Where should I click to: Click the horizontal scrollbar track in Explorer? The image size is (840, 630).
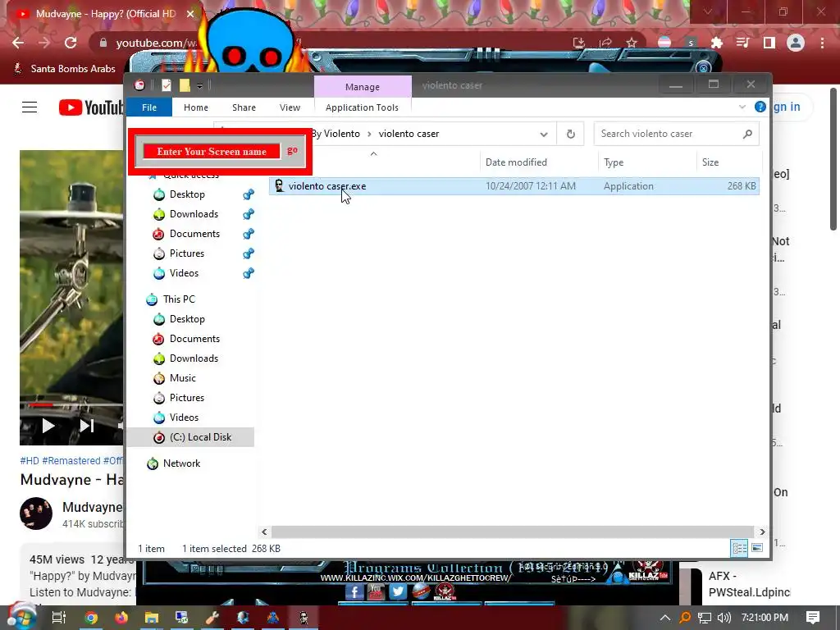pyautogui.click(x=513, y=532)
